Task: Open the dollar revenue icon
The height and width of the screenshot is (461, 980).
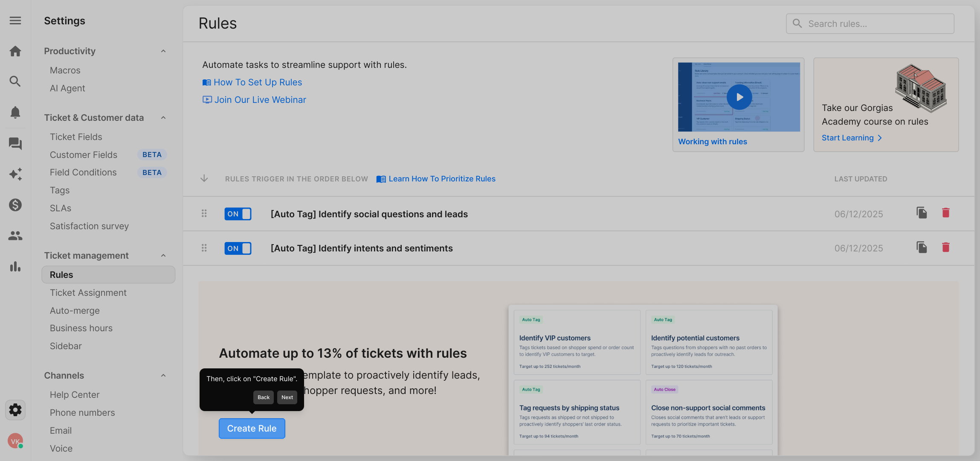Action: pos(15,205)
